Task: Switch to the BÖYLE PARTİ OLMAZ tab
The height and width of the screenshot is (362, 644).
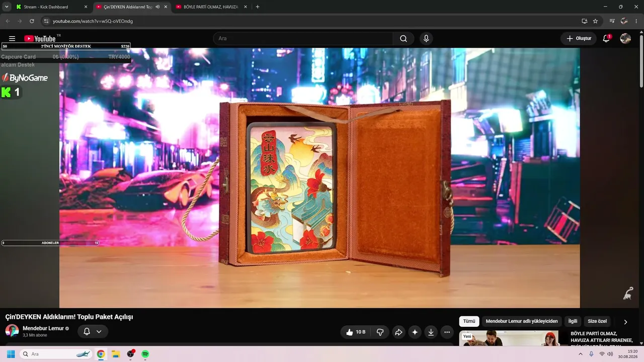Action: click(x=212, y=7)
